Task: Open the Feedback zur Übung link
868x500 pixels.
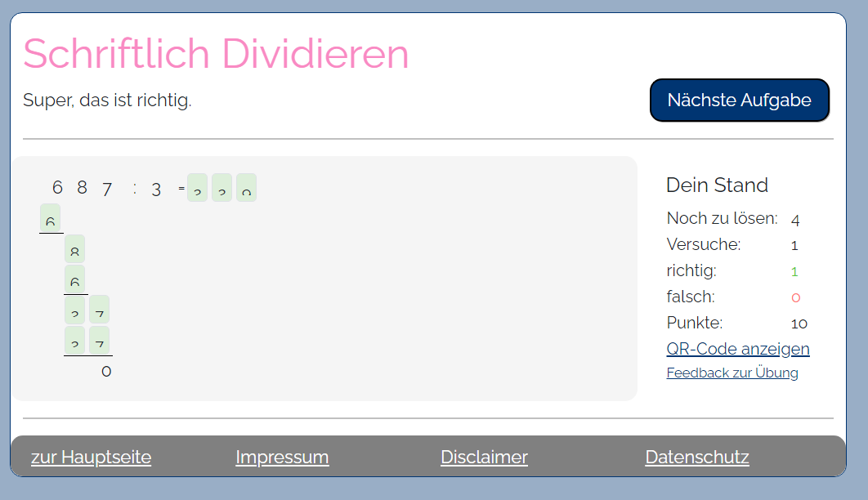Action: click(x=732, y=373)
